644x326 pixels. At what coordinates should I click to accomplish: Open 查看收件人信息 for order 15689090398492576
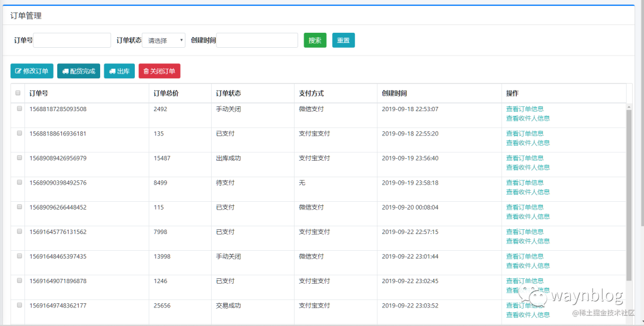528,192
